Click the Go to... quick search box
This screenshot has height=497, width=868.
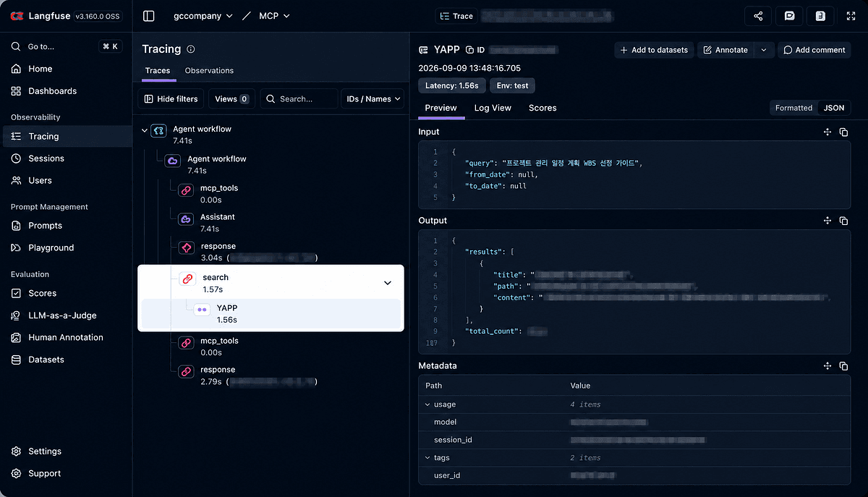[66, 46]
